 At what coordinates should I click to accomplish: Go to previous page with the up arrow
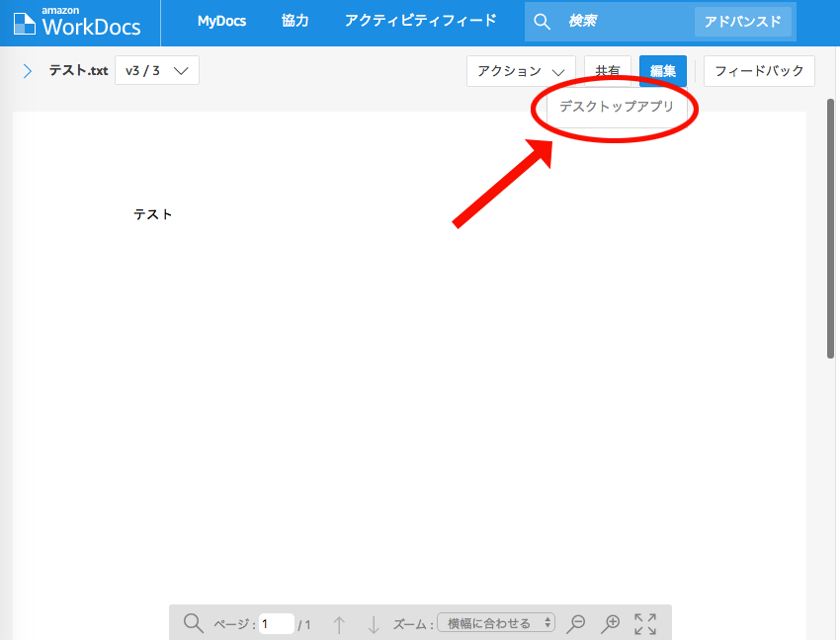(338, 623)
